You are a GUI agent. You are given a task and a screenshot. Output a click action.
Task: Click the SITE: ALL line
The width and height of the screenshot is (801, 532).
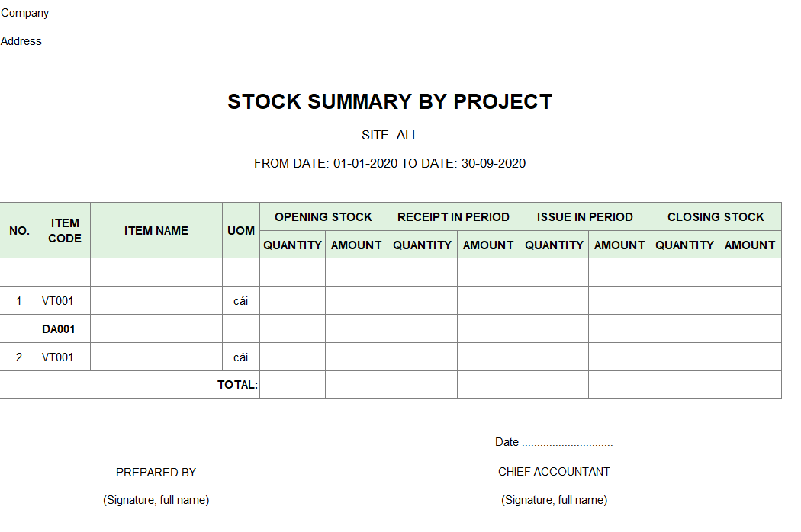(x=390, y=136)
